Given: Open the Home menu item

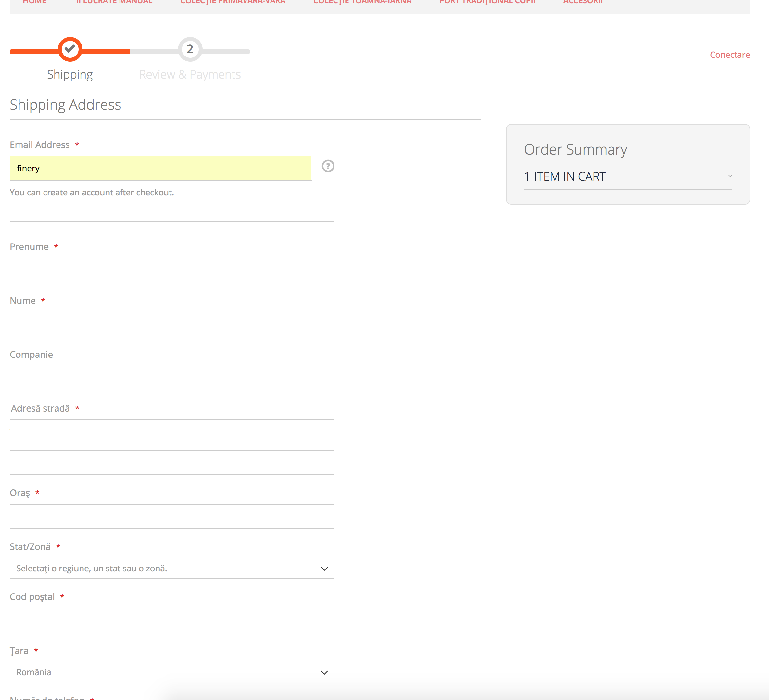Looking at the screenshot, I should coord(34,2).
